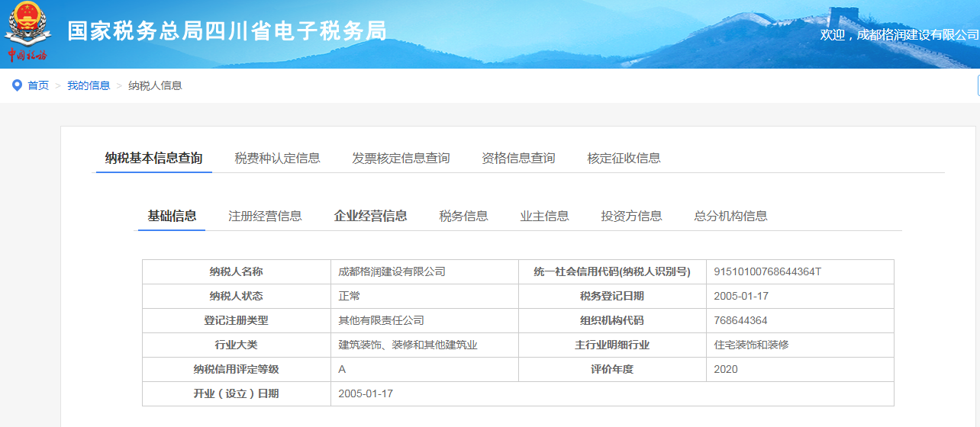Click taxpayer name value 成都格润建设有限公司 in table
The height and width of the screenshot is (427, 980).
(x=392, y=271)
